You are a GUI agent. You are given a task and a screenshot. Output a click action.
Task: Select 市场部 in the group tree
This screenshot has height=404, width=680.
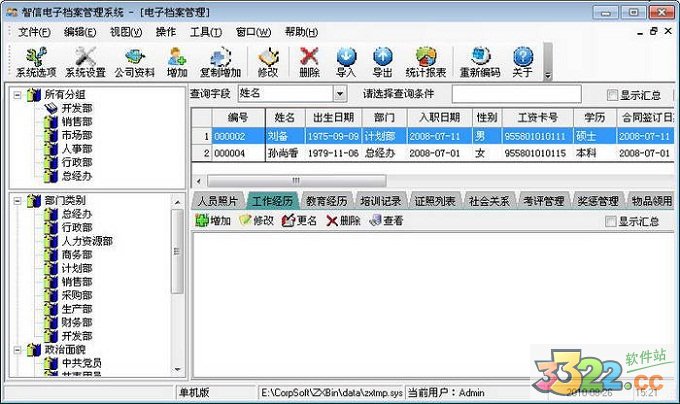[76, 135]
